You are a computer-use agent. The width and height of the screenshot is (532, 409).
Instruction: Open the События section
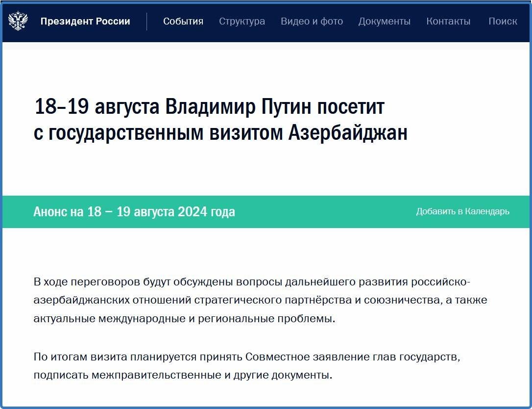tap(183, 22)
